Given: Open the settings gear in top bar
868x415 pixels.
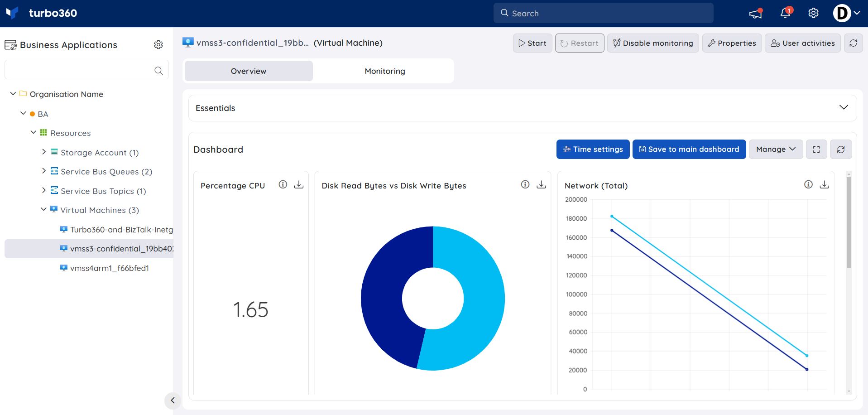Looking at the screenshot, I should (x=814, y=13).
